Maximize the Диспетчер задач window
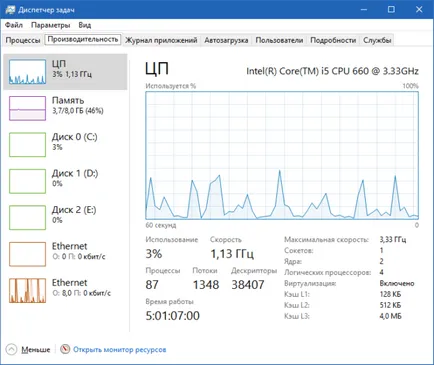This screenshot has width=434, height=365. [391, 9]
